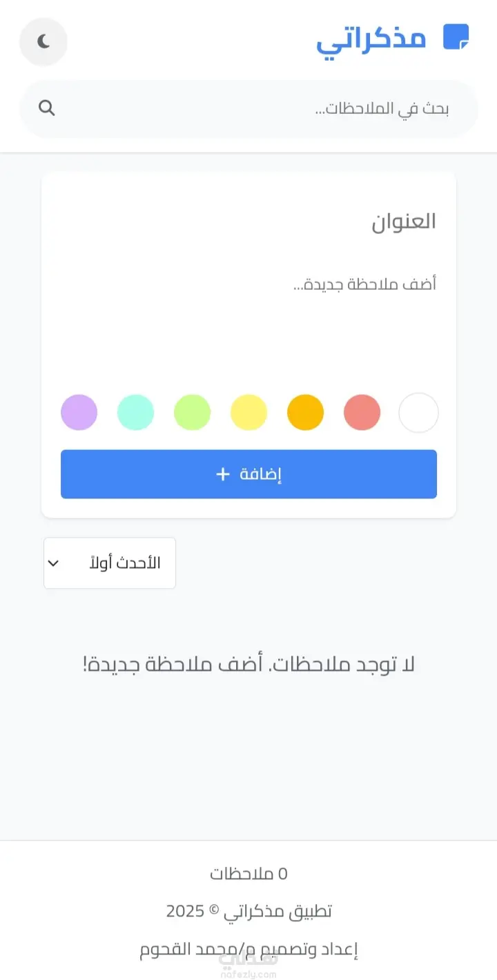Click the magnifying glass search icon
497x980 pixels.
pyautogui.click(x=47, y=108)
